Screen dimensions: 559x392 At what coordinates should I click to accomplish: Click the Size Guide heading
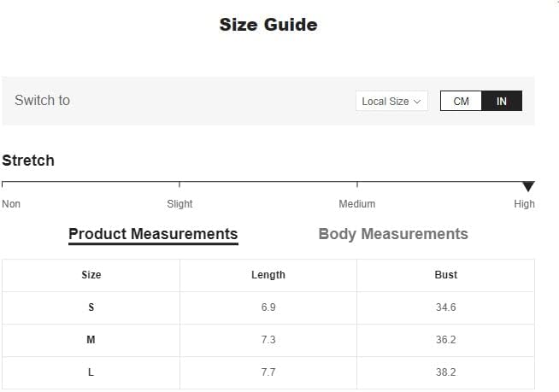(268, 25)
